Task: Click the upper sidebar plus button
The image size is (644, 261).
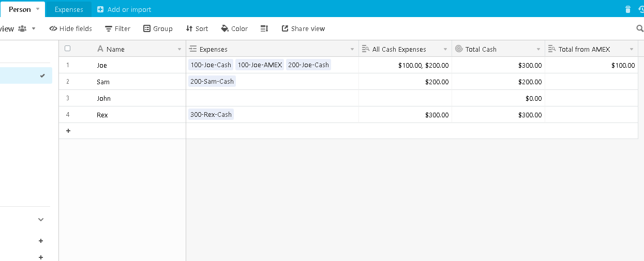Action: click(41, 241)
